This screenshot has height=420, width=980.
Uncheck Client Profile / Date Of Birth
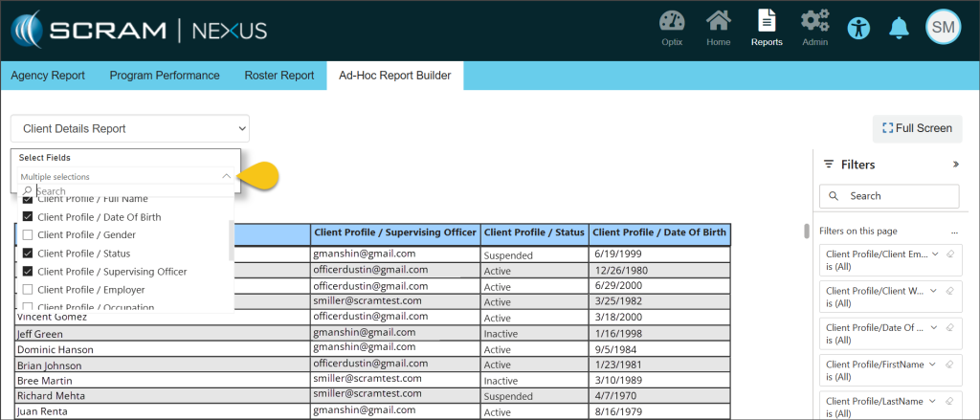pos(28,217)
